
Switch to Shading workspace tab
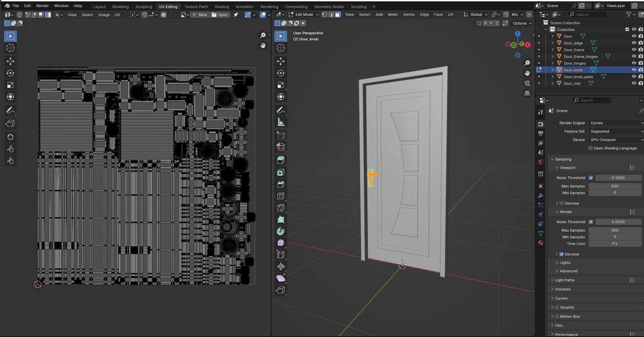[x=222, y=6]
